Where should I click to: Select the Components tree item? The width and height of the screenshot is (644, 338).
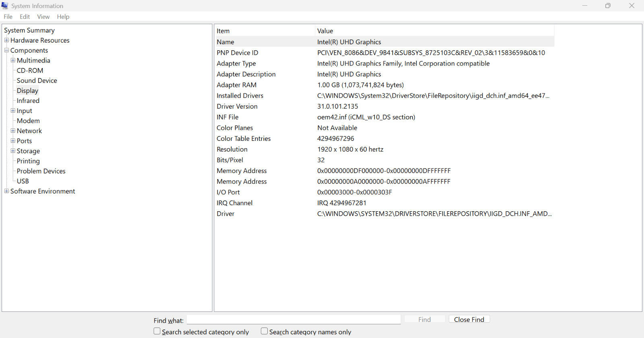click(29, 50)
